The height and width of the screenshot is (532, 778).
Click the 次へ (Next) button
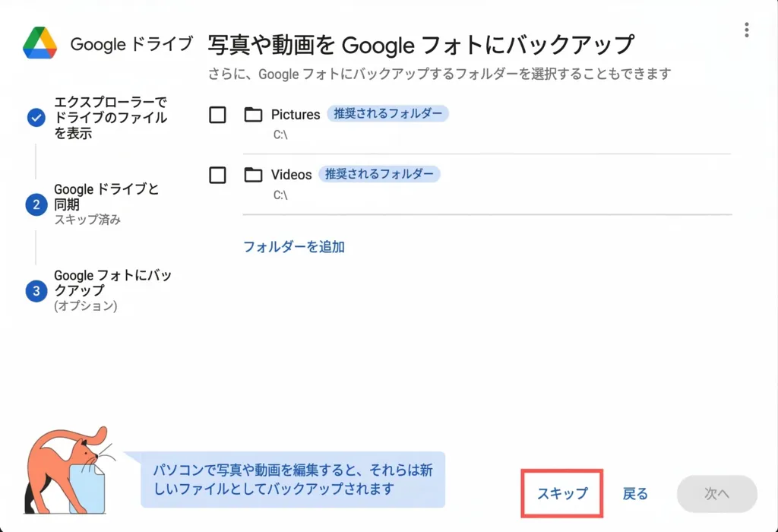(716, 493)
